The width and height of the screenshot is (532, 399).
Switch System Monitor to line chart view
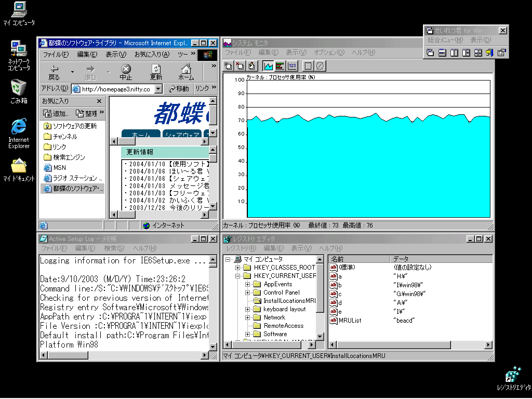(x=268, y=66)
